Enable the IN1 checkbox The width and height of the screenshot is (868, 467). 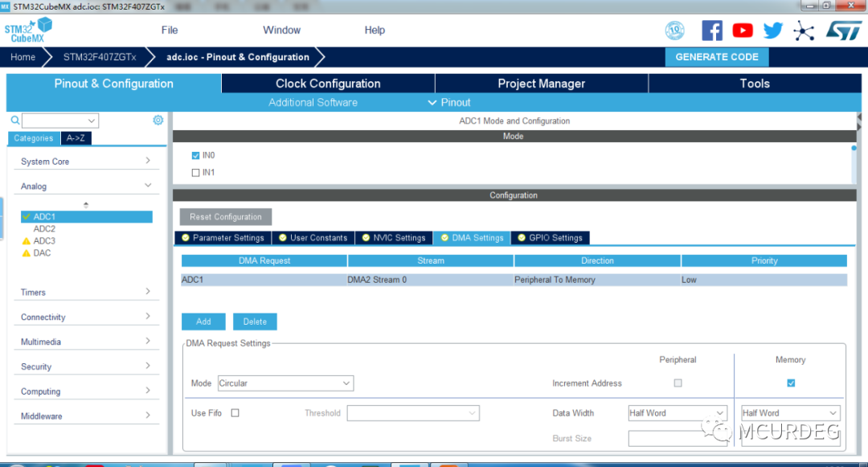[195, 173]
